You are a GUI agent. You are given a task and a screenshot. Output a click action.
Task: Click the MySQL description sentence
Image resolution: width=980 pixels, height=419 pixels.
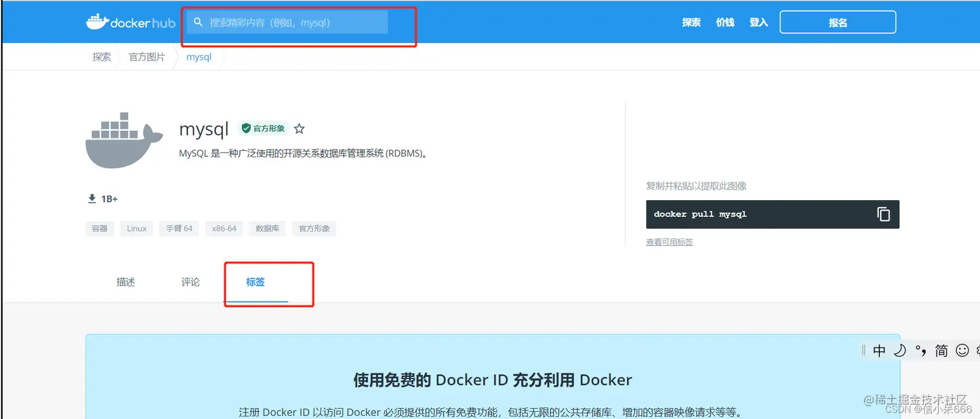[303, 154]
